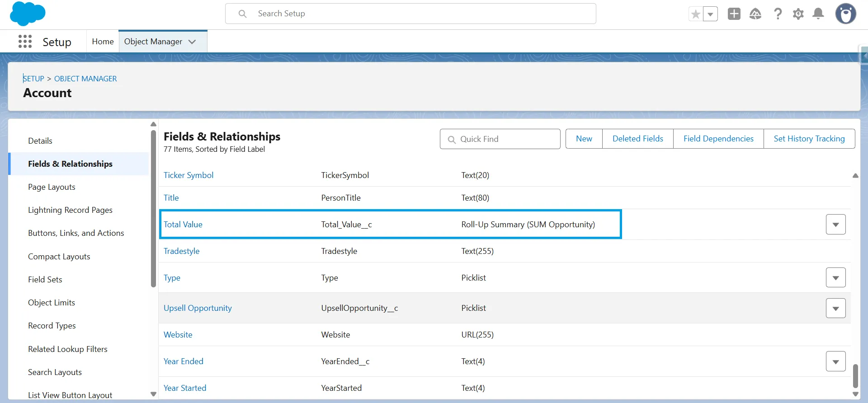Click the search magnifier icon in Search Setup
The height and width of the screenshot is (403, 868).
click(243, 14)
